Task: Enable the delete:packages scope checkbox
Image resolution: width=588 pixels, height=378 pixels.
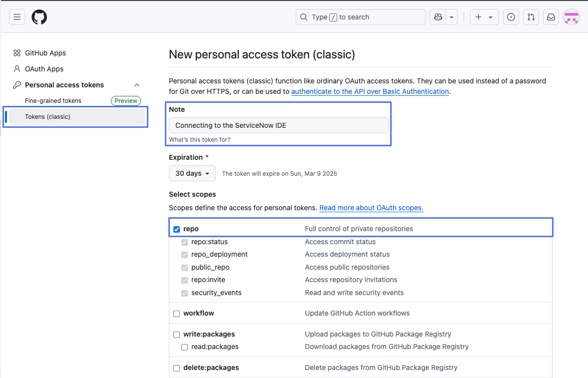Action: tap(177, 368)
